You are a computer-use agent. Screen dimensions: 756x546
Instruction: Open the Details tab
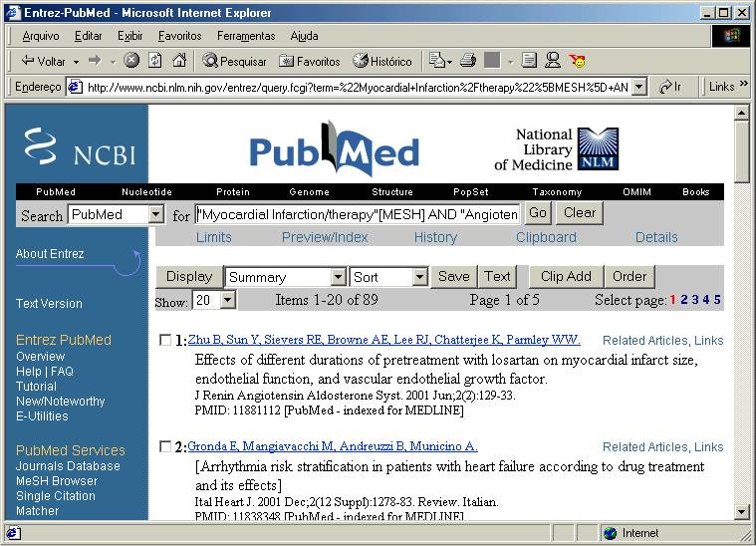(656, 237)
